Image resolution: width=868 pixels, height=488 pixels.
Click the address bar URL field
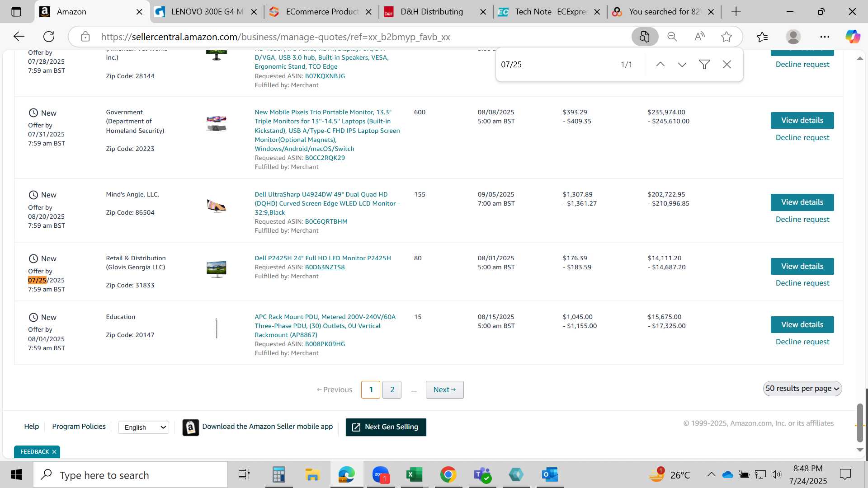click(353, 37)
